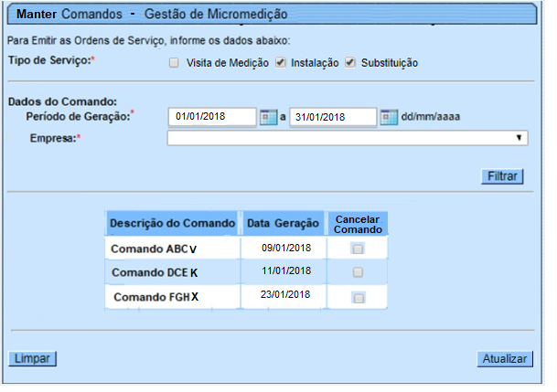
Task: Select row text Comando FGHX
Action: pos(156,297)
